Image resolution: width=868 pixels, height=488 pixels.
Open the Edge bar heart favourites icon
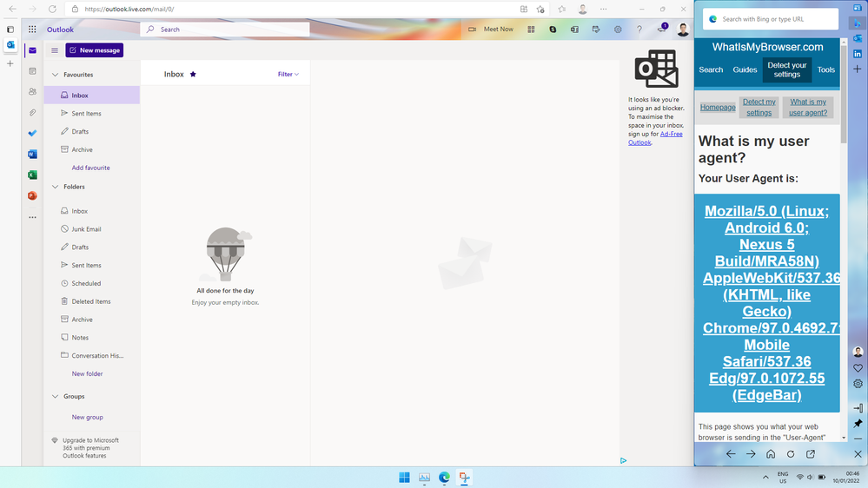coord(858,368)
